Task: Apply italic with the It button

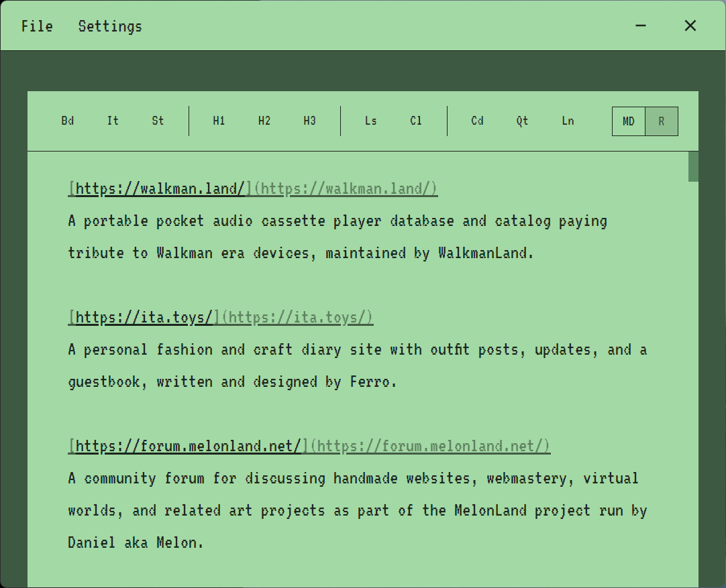Action: (113, 121)
